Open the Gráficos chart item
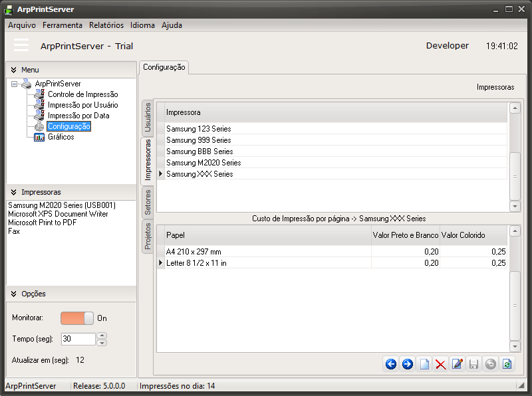Viewport: 532px width, 396px height. [61, 137]
